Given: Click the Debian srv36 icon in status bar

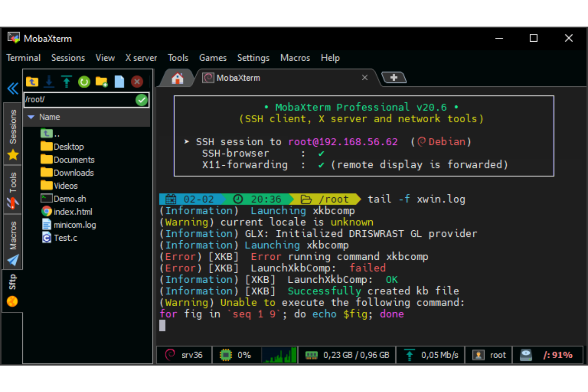Looking at the screenshot, I should point(184,355).
